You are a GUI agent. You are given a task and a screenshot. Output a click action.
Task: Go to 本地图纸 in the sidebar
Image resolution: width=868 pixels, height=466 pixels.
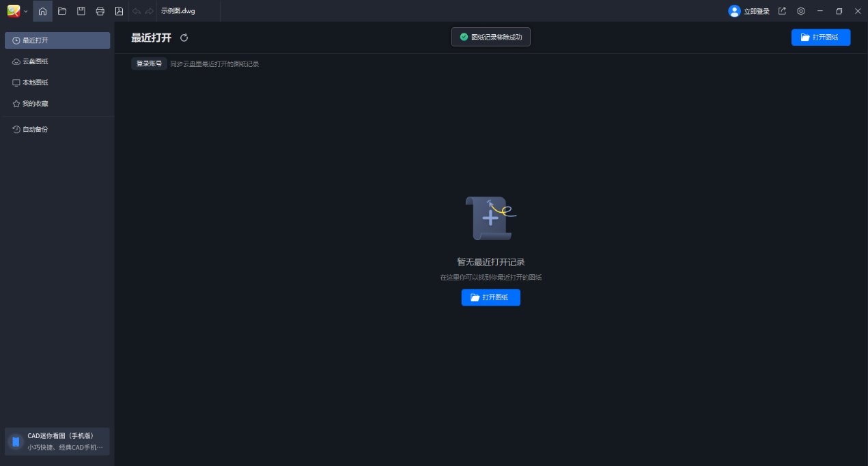57,83
